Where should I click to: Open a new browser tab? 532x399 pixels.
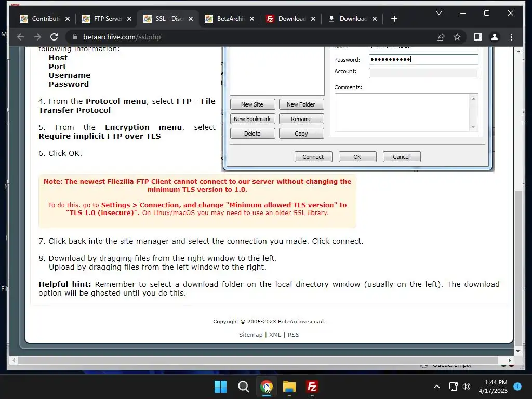coord(394,19)
